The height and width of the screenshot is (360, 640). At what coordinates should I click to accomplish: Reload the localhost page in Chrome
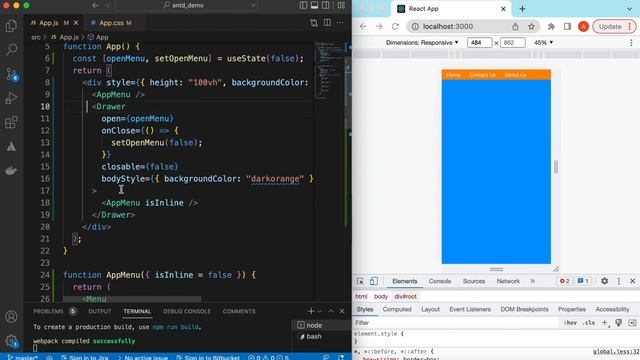click(395, 27)
